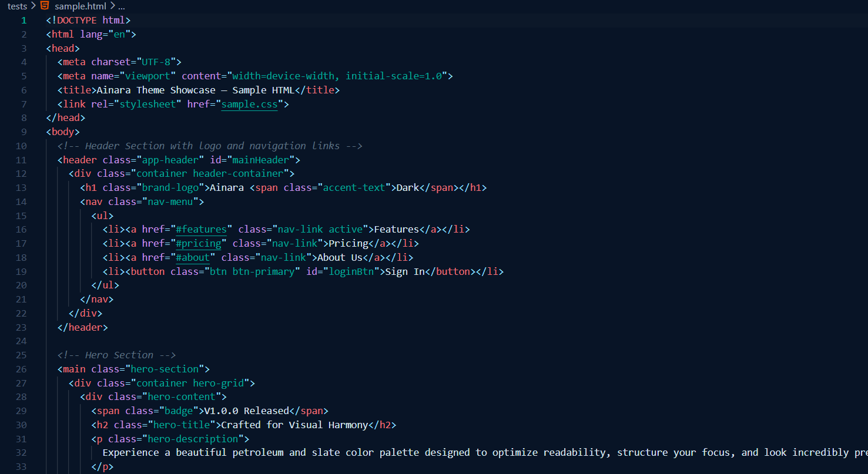
Task: Expand the breadcrumb ellipsis segment
Action: point(122,6)
